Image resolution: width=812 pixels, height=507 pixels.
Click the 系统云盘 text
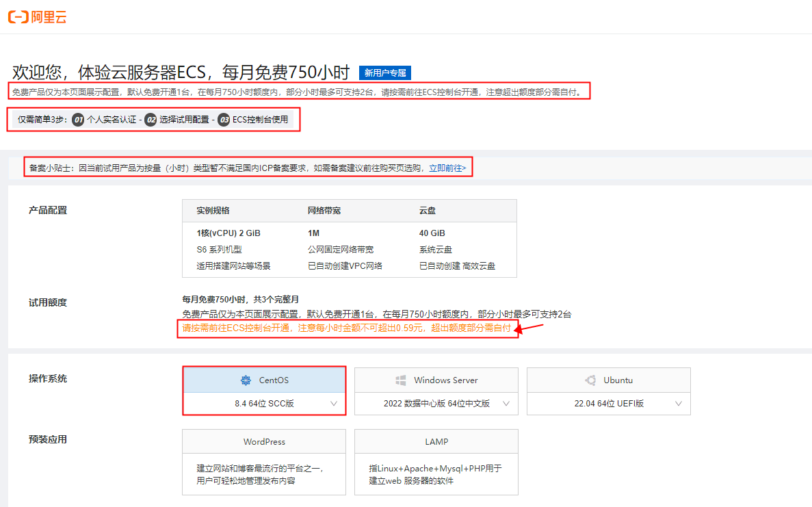point(436,250)
